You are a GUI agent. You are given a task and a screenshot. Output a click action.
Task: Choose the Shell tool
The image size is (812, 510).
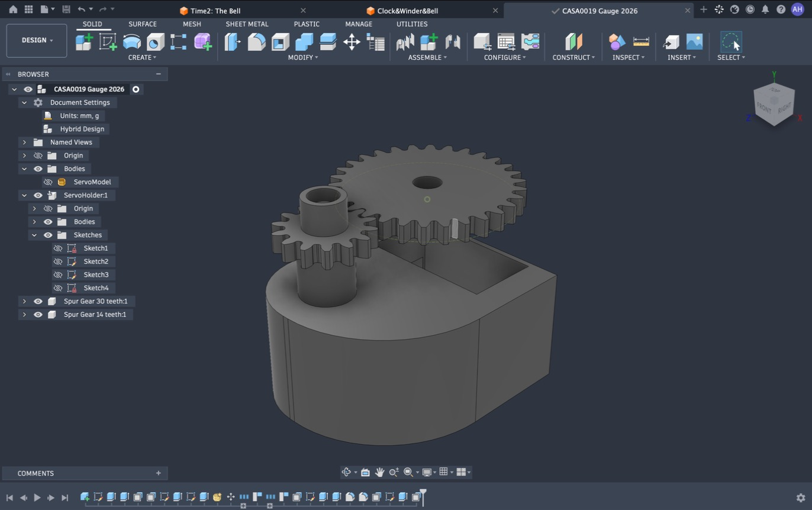[x=280, y=42]
